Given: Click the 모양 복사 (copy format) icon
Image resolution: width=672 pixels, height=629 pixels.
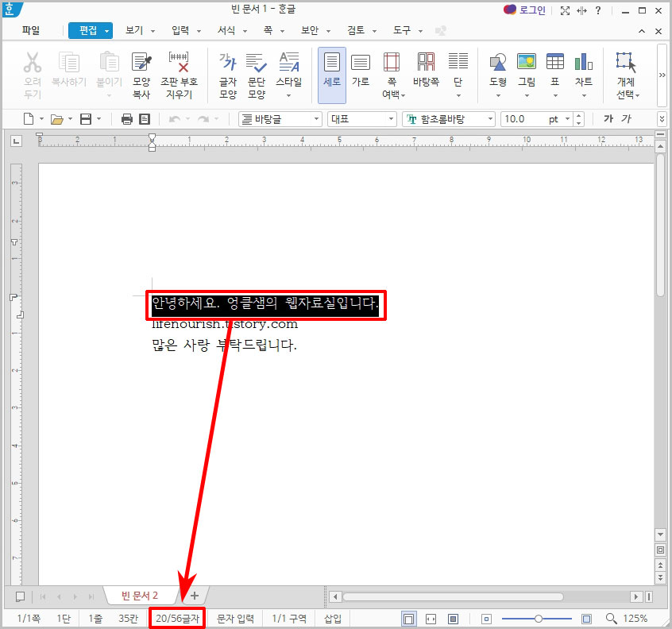Looking at the screenshot, I should point(141,75).
